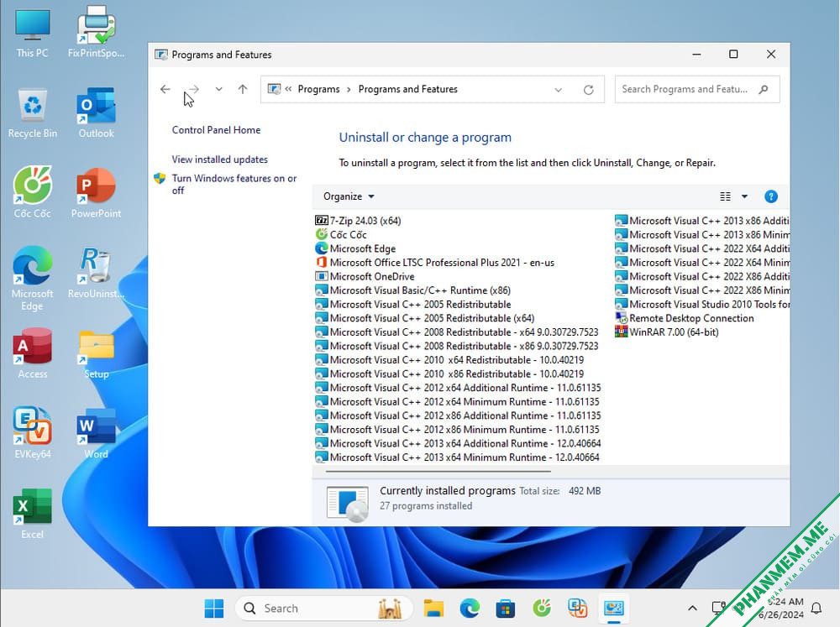Viewport: 840px width, 627px height.
Task: Open Microsoft Store from taskbar
Action: (x=505, y=609)
